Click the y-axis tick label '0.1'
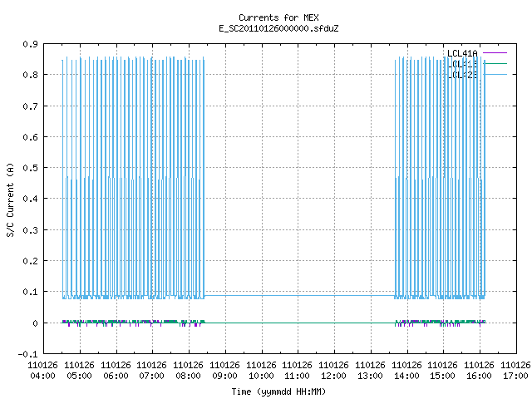The width and height of the screenshot is (532, 399). pos(31,292)
